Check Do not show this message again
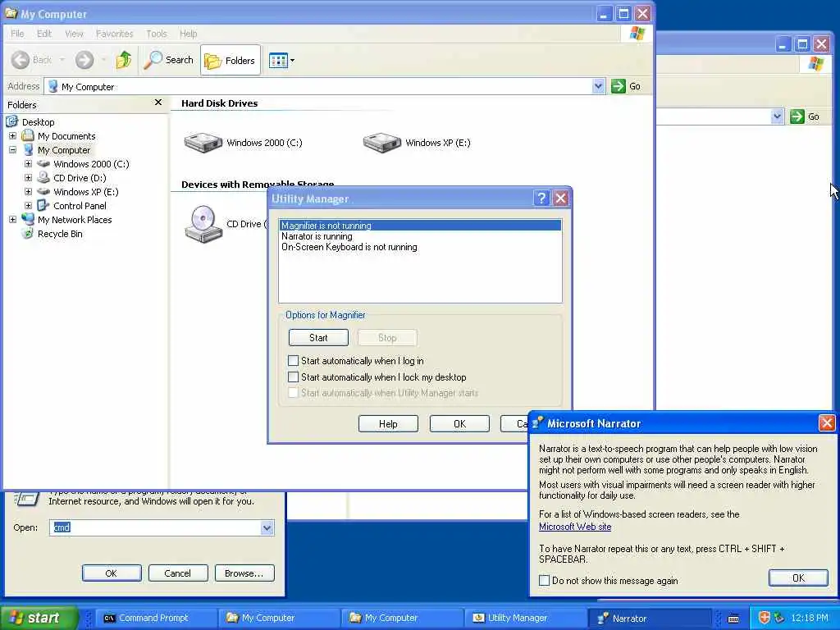This screenshot has width=840, height=630. (x=545, y=580)
